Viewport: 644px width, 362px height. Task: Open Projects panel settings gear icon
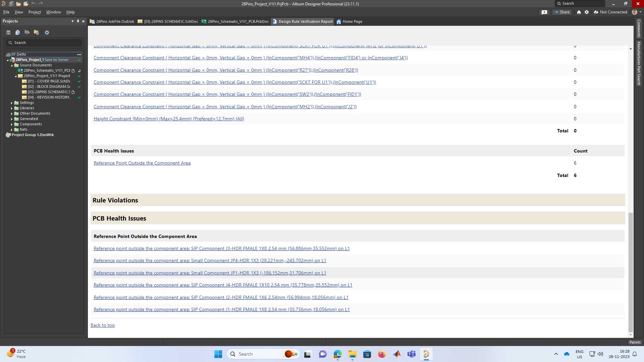point(47,33)
